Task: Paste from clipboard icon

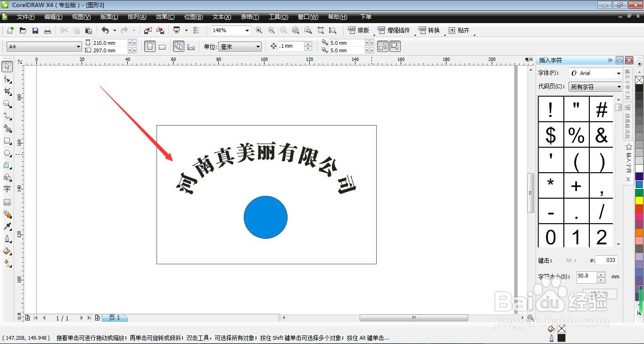Action: [x=88, y=30]
